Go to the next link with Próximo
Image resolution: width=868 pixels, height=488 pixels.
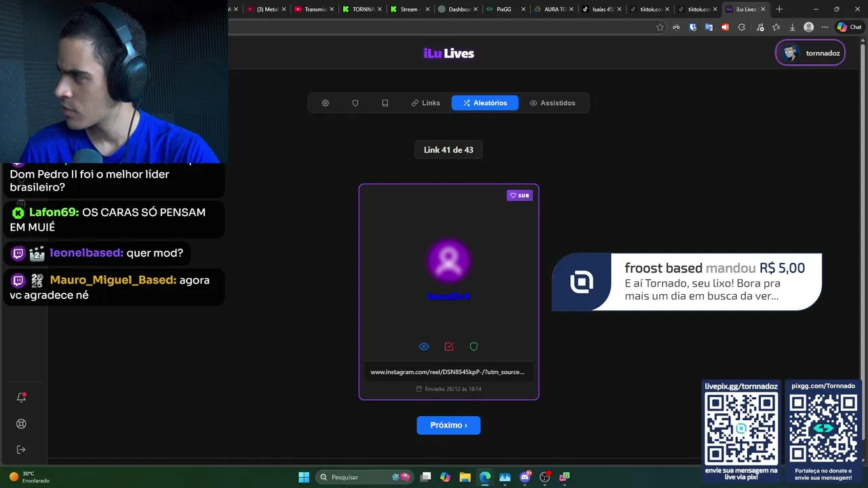[x=448, y=425]
